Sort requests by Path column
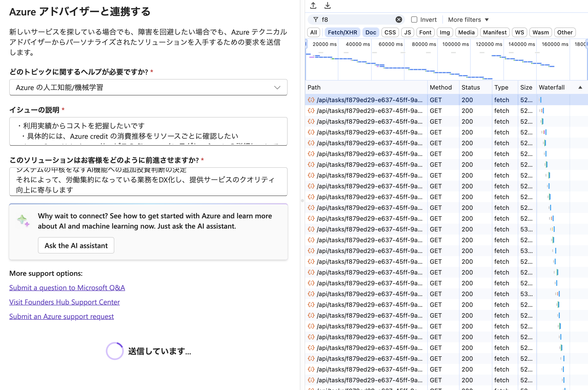 (x=366, y=87)
